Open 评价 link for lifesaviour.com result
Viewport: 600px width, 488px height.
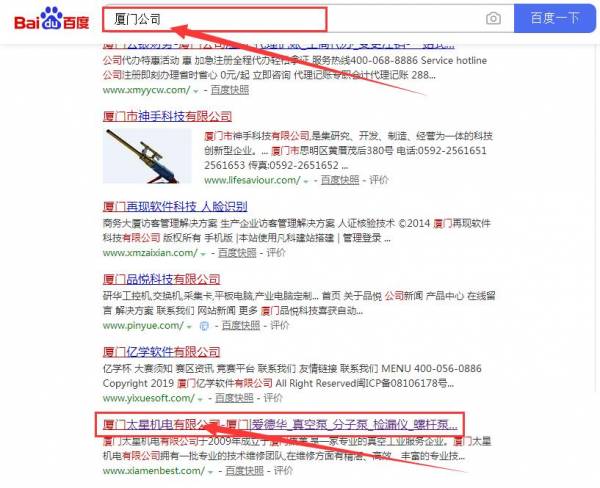pyautogui.click(x=378, y=180)
